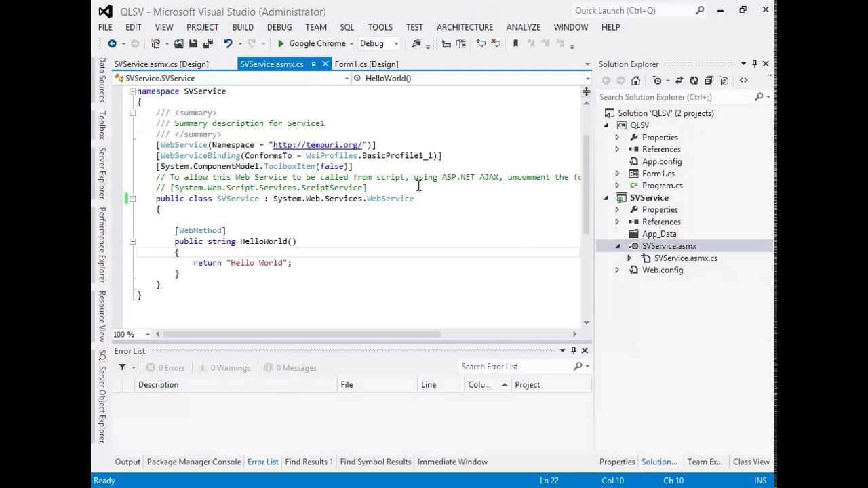Collapse the HelloWorld method outlining region
The image size is (868, 488).
pyautogui.click(x=132, y=241)
